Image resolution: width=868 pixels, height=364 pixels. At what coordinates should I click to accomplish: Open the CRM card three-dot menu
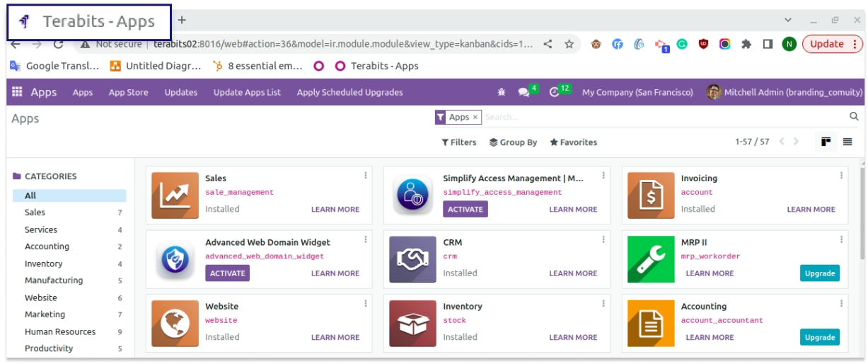(x=603, y=239)
